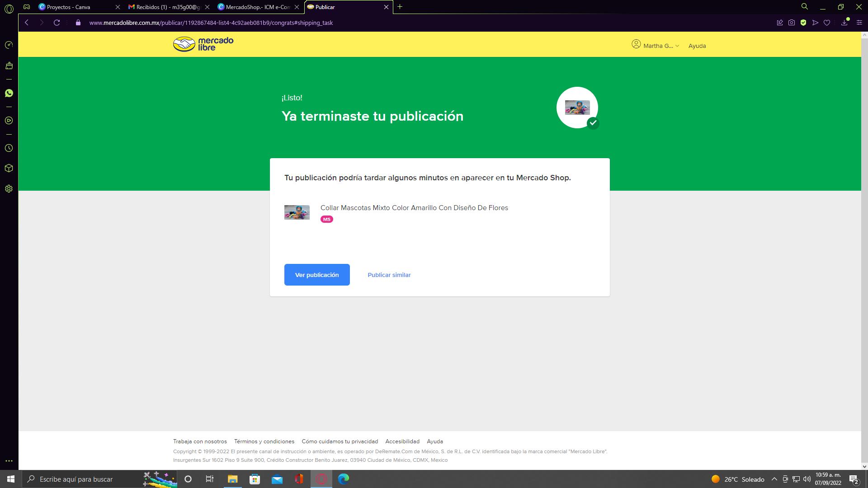Take a snapshot with camera icon

791,23
